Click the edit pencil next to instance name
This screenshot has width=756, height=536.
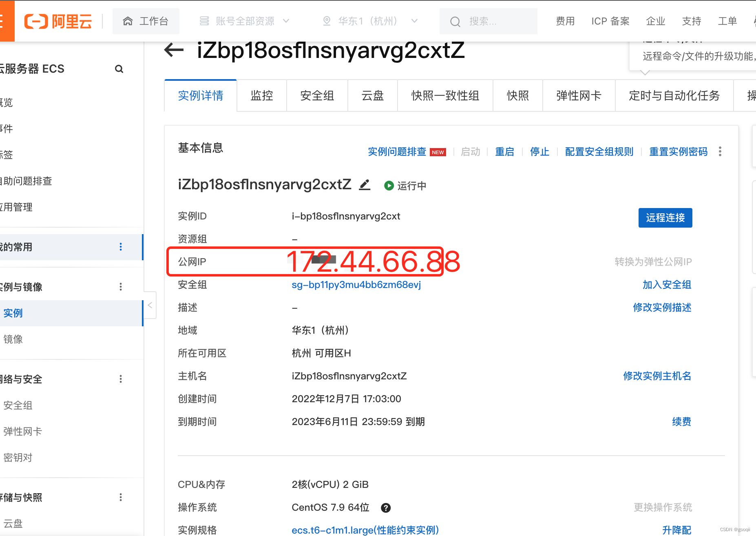coord(365,185)
